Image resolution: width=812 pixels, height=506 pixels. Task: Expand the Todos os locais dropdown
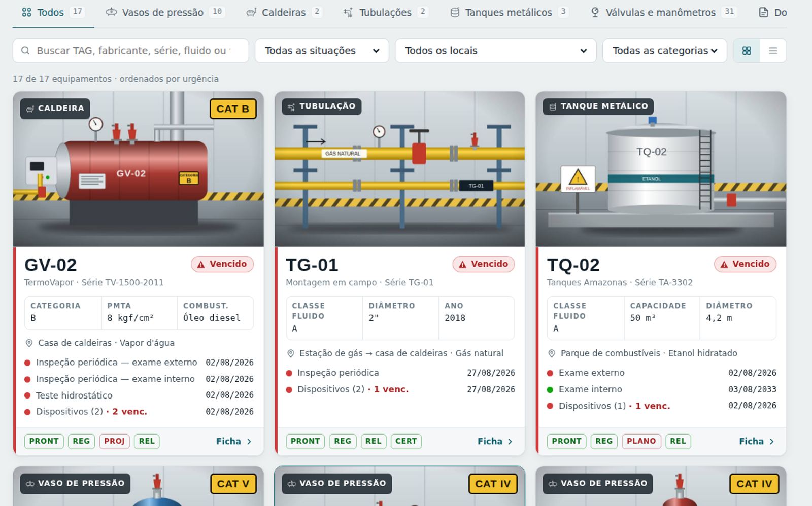(x=496, y=51)
